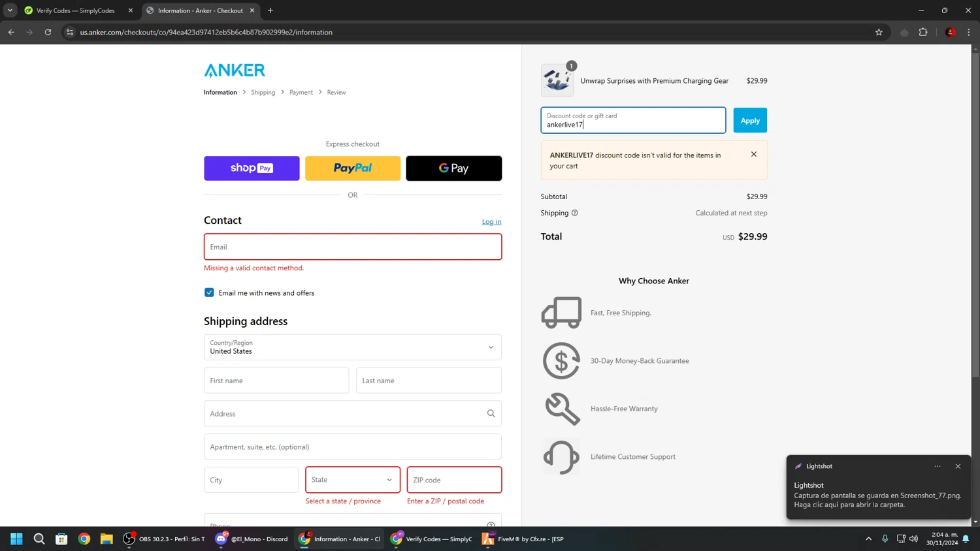This screenshot has width=980, height=551.
Task: Click the Shipping breadcrumb step
Action: point(263,92)
